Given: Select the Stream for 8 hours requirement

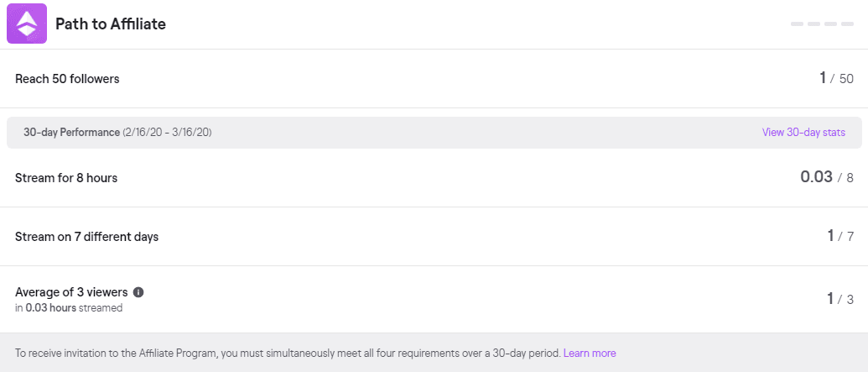Looking at the screenshot, I should pyautogui.click(x=66, y=178).
